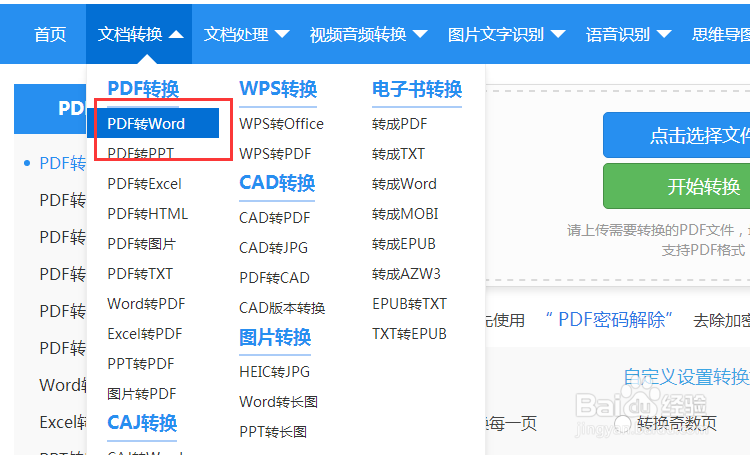Open PDF转图片 converter
This screenshot has width=750, height=455.
[x=142, y=244]
